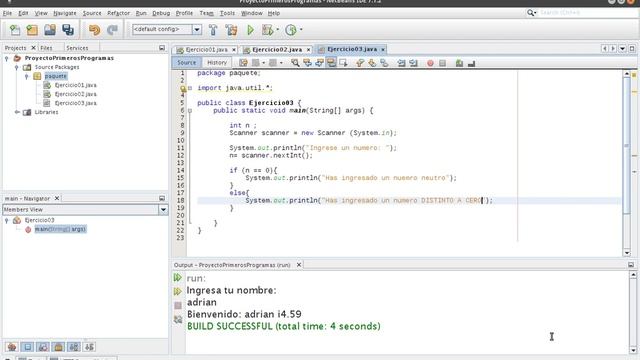This screenshot has height=360, width=640.
Task: Click the Debug Project icon
Action: 268,29
